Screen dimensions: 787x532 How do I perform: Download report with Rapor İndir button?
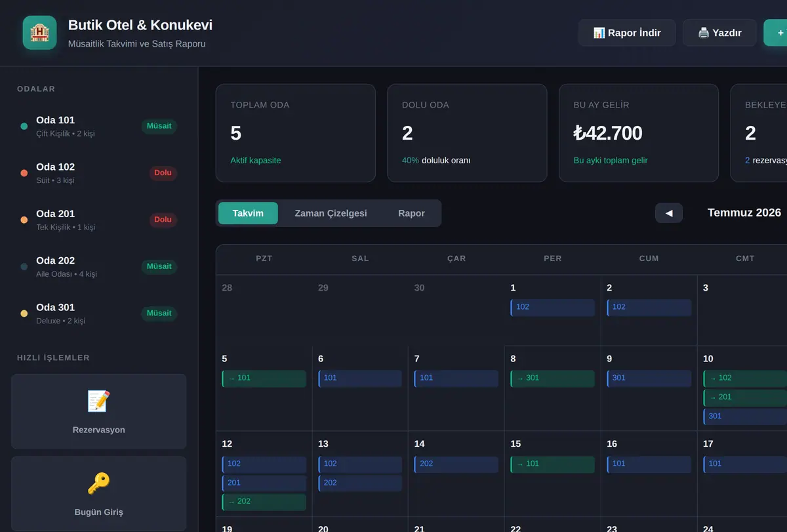click(x=627, y=33)
